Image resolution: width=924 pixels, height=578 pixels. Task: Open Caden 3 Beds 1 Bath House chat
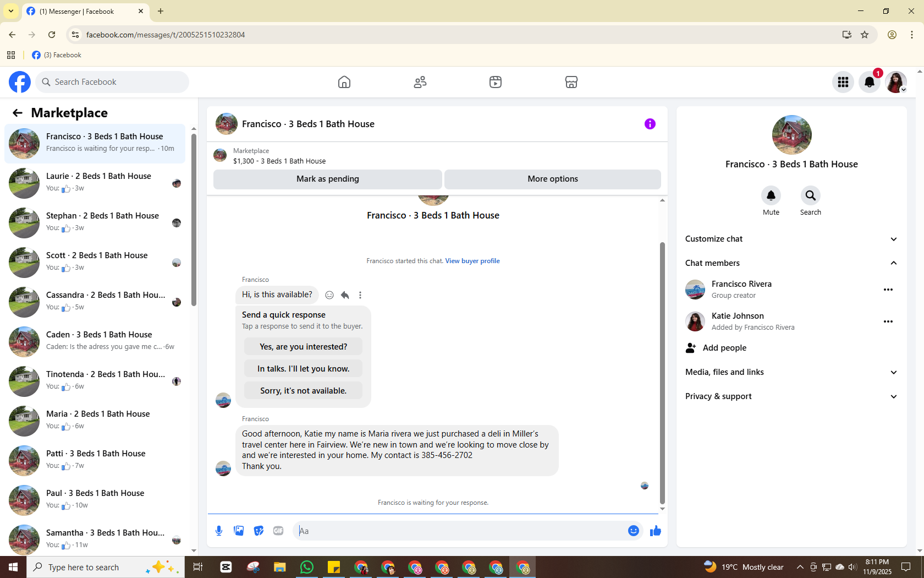point(95,342)
